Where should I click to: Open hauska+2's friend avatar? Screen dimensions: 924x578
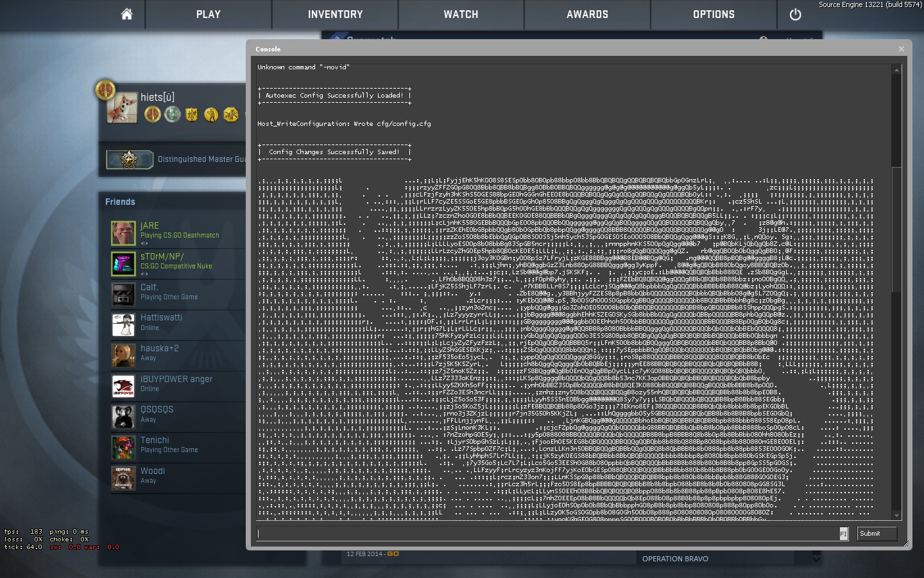(x=123, y=356)
